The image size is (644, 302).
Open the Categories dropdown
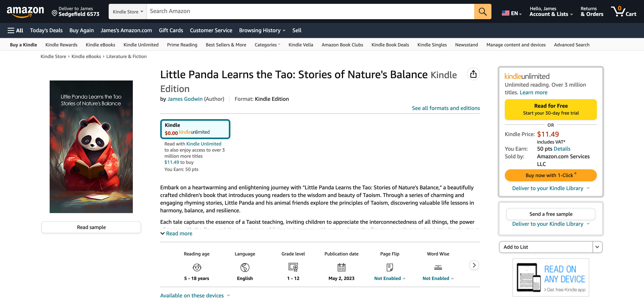(267, 45)
